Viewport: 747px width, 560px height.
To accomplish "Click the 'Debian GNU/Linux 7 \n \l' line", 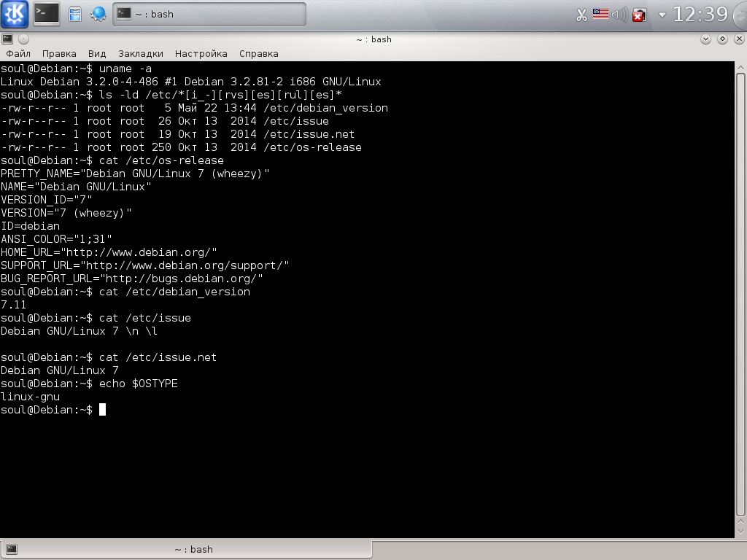I will (x=79, y=331).
